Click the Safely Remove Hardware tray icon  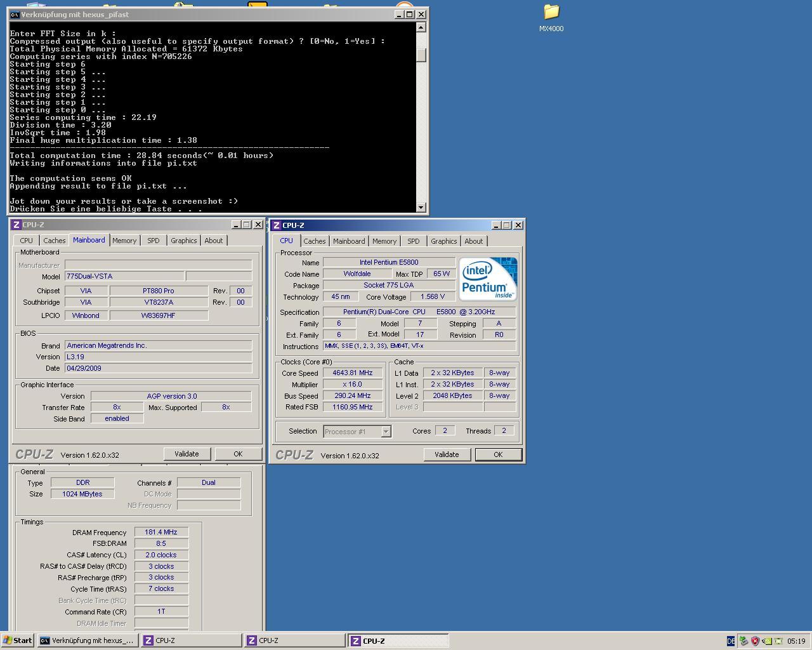click(743, 641)
